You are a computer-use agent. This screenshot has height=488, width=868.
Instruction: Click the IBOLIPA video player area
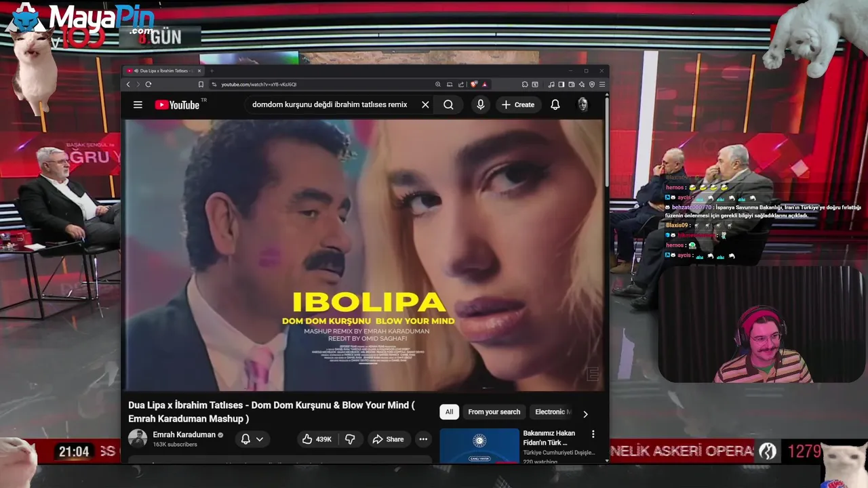click(364, 255)
